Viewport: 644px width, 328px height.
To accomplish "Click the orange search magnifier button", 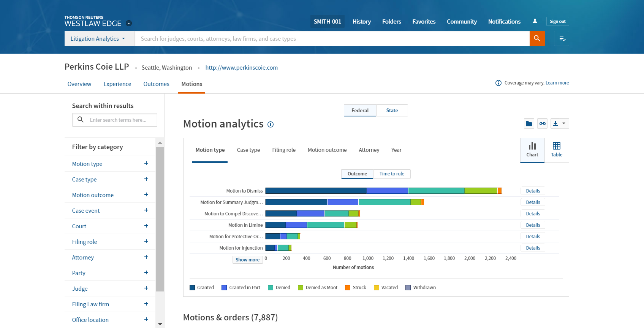I will pyautogui.click(x=537, y=38).
